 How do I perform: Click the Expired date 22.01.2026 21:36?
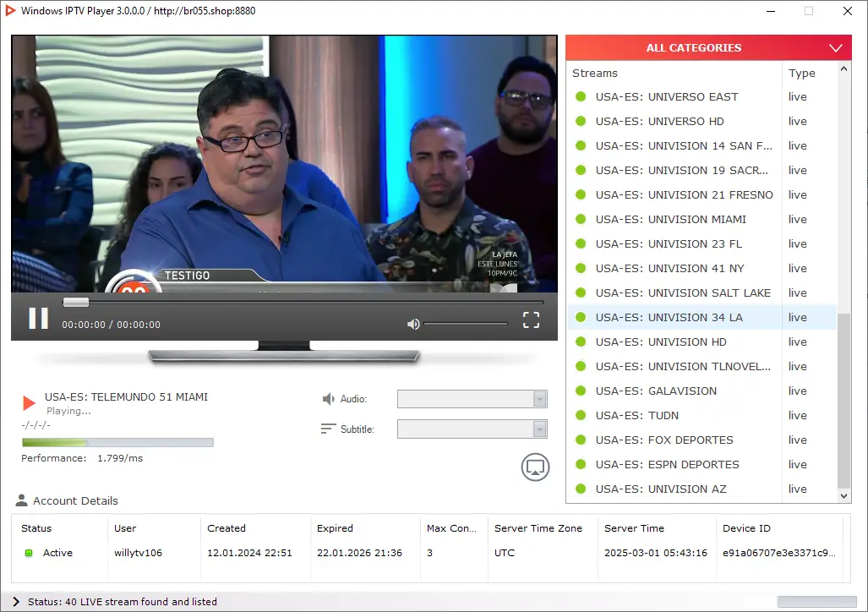[359, 553]
